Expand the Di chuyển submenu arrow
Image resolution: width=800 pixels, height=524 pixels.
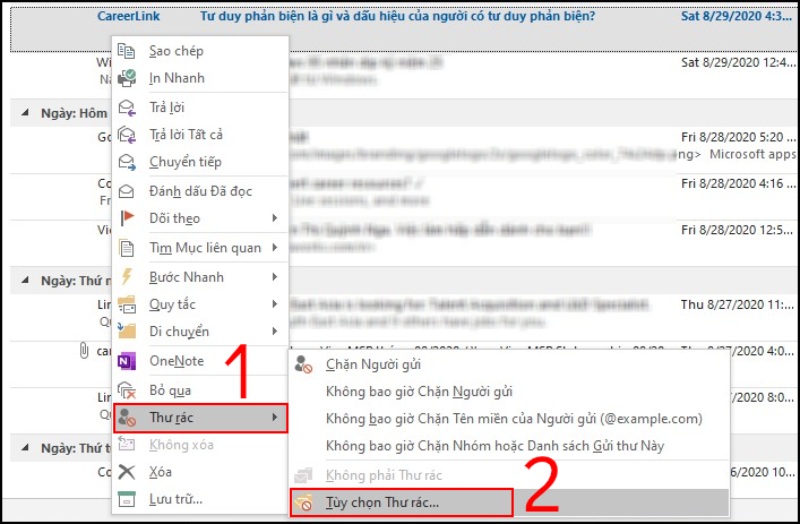(x=274, y=331)
